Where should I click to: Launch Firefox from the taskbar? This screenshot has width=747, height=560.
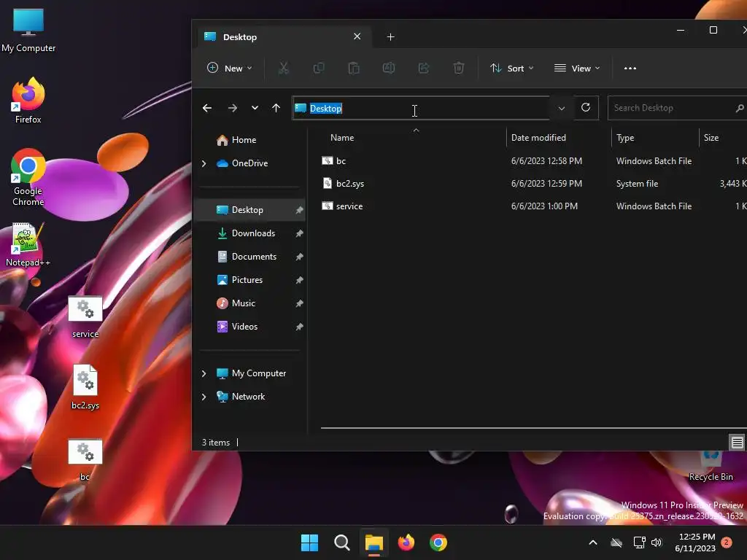pos(406,542)
